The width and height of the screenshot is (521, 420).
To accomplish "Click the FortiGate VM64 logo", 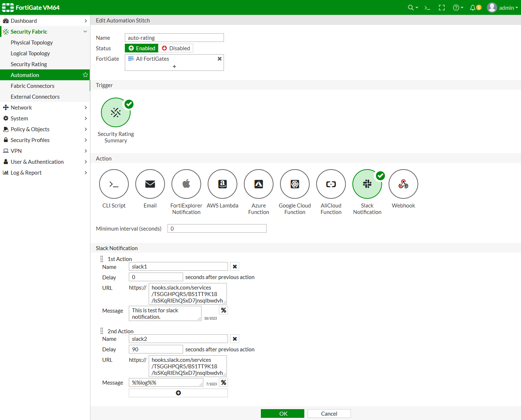I will tap(31, 8).
